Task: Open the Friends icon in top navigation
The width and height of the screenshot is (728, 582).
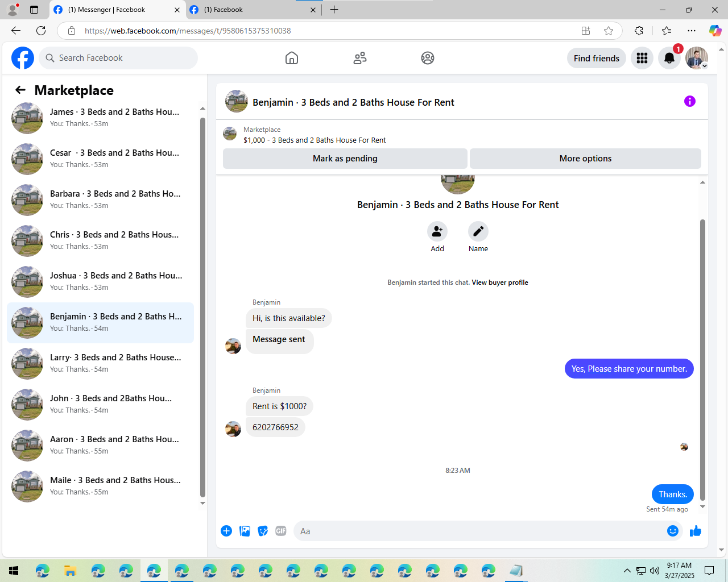Action: [360, 58]
